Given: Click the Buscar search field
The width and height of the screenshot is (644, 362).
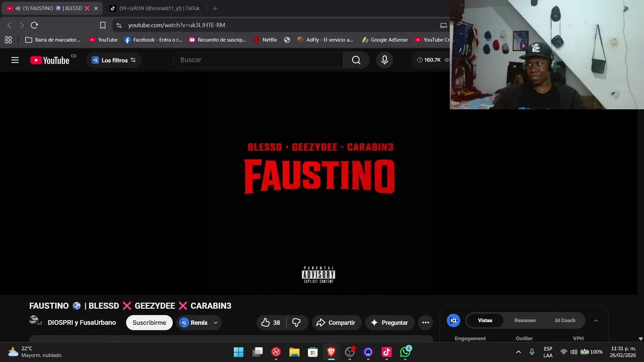Looking at the screenshot, I should pos(259,60).
